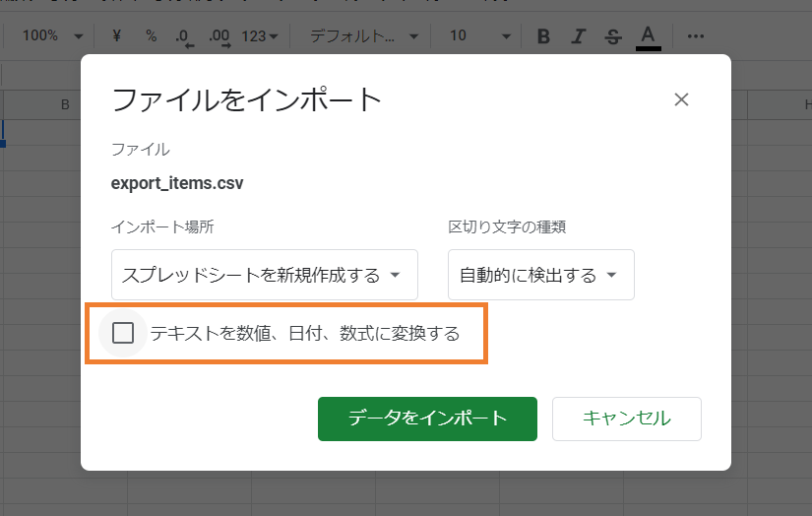Screen dimensions: 812x516
Task: Click the Bold formatting icon
Action: pyautogui.click(x=543, y=36)
